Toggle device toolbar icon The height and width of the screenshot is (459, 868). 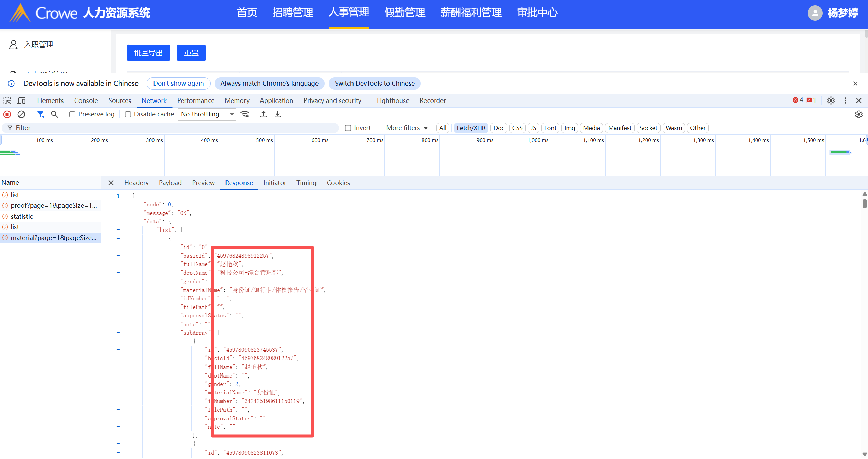click(21, 100)
